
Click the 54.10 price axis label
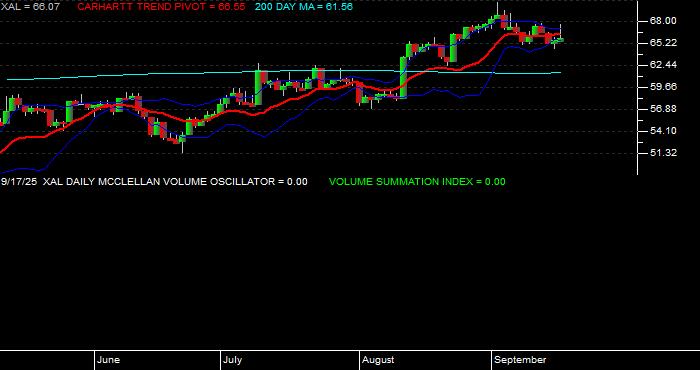tap(663, 131)
